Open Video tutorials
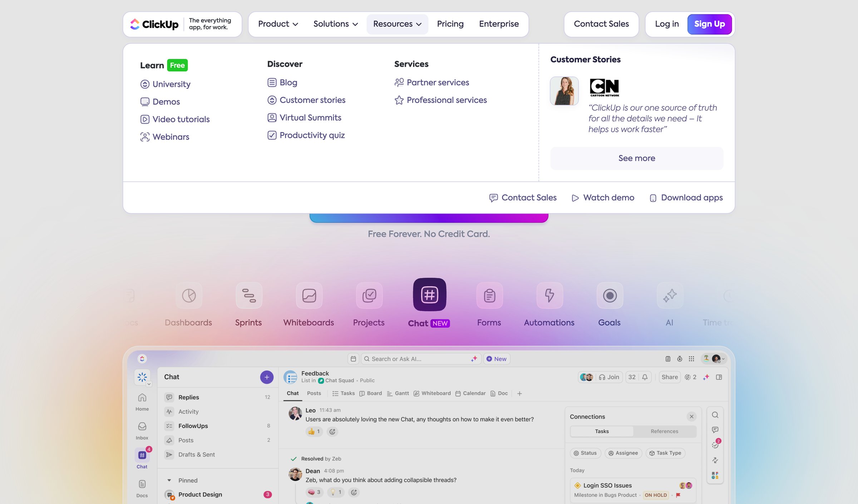Viewport: 858px width, 504px height. [175, 119]
